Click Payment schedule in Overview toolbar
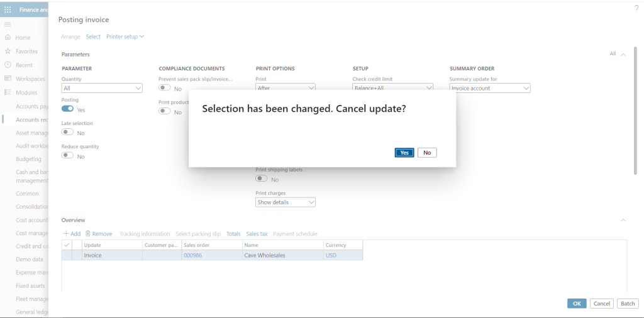 point(296,234)
